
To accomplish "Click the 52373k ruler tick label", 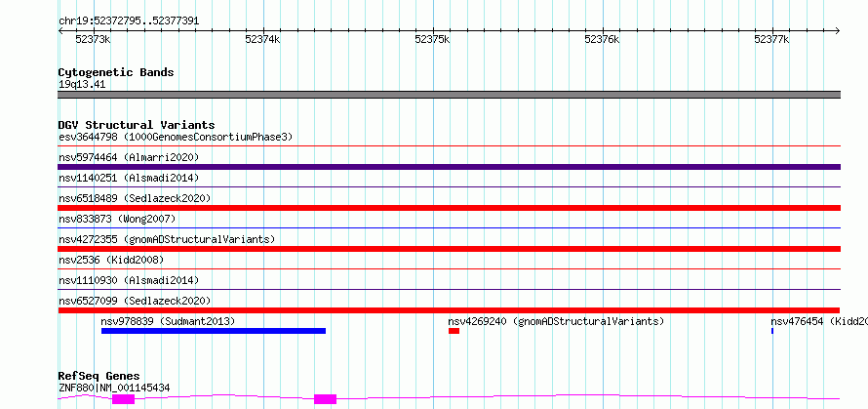I will click(x=93, y=40).
